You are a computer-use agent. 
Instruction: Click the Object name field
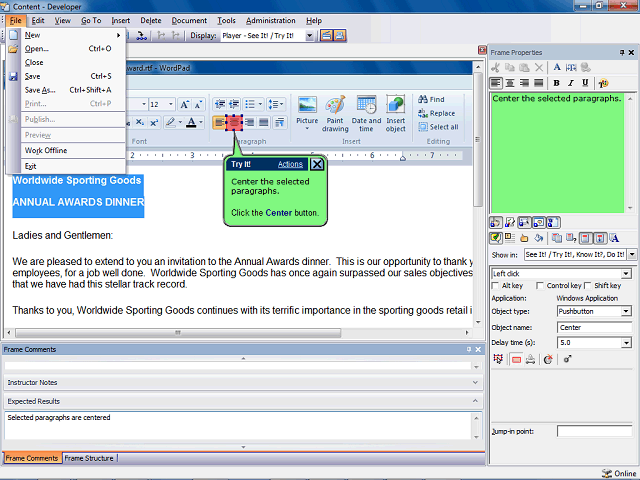594,327
